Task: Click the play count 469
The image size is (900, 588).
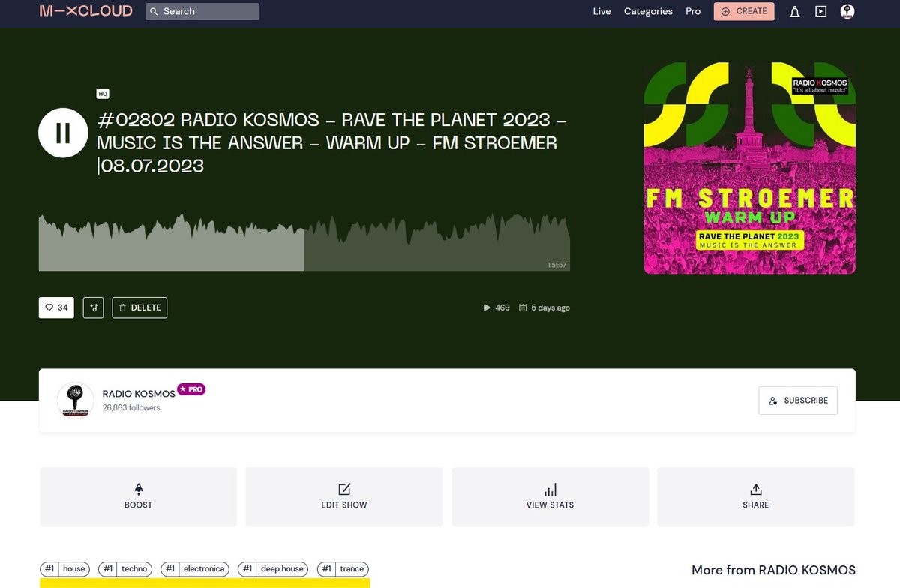Action: tap(496, 307)
